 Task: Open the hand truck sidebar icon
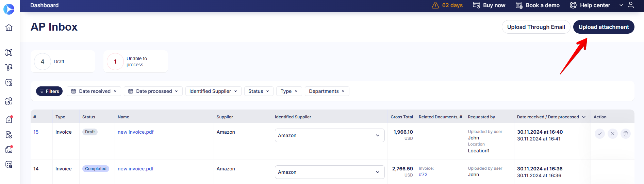pyautogui.click(x=9, y=67)
